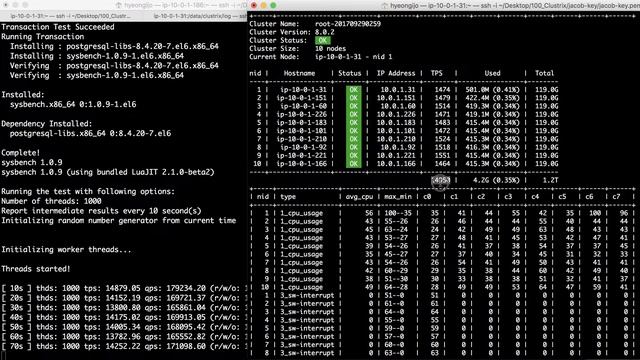
Task: Click the right window title bar text
Action: click(515, 6)
